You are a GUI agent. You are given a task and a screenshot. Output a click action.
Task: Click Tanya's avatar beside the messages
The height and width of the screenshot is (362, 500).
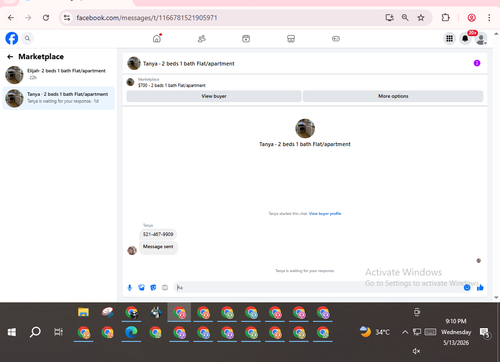(132, 250)
